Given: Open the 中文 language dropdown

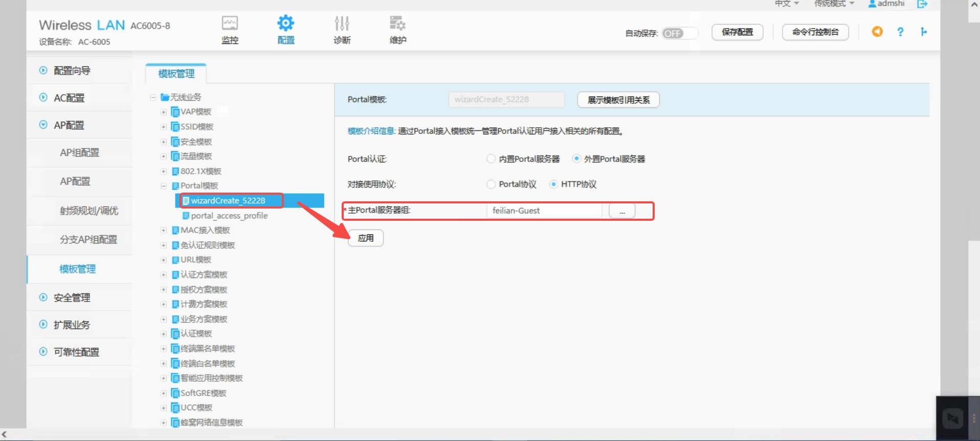Looking at the screenshot, I should coord(787,4).
